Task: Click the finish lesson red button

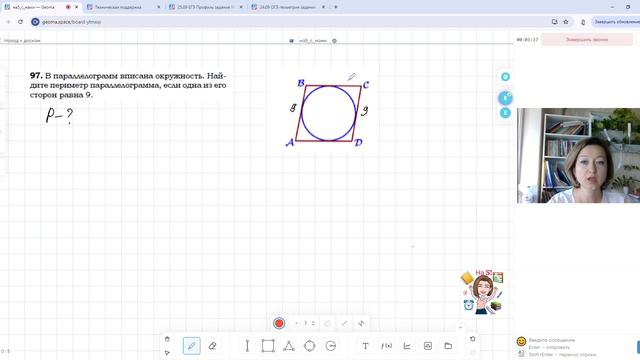Action: [x=587, y=40]
